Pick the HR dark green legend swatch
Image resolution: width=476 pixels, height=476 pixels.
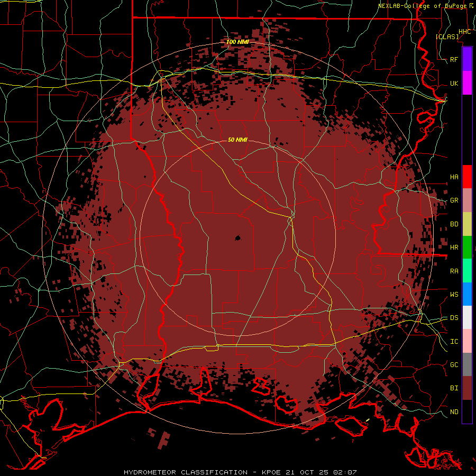click(467, 248)
